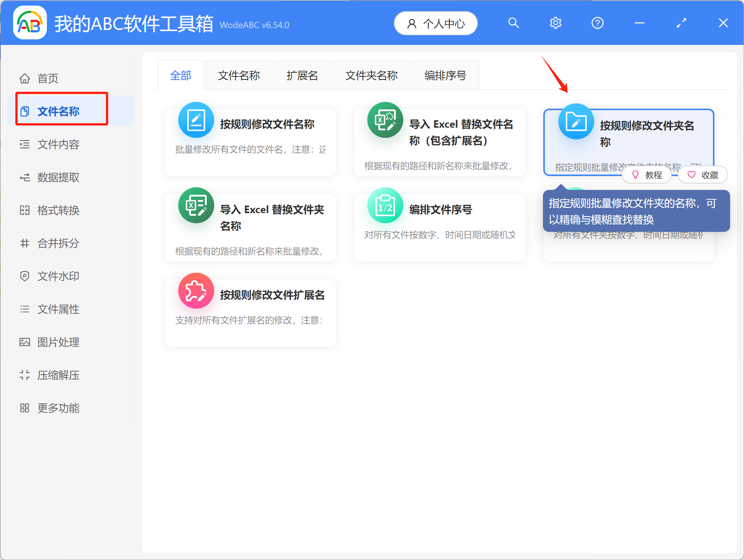Open the help question mark icon
The width and height of the screenshot is (744, 560).
tap(597, 23)
